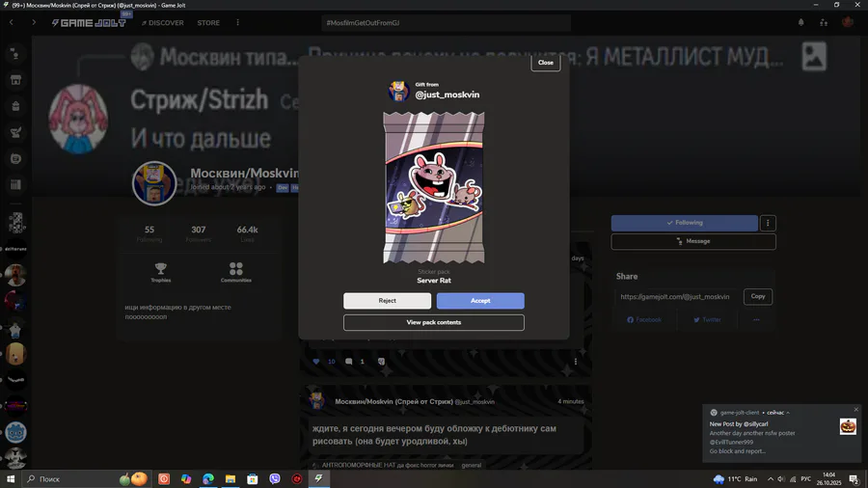Open the Windows Start menu

(11, 479)
